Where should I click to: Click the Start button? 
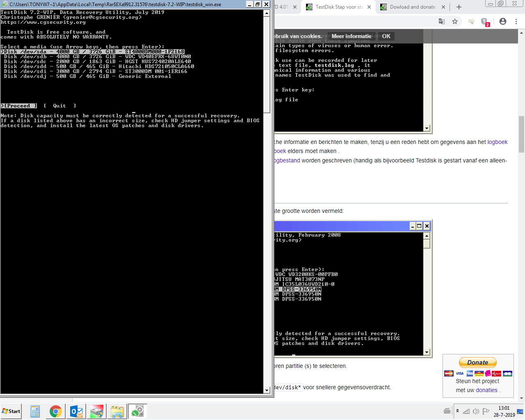point(11,411)
